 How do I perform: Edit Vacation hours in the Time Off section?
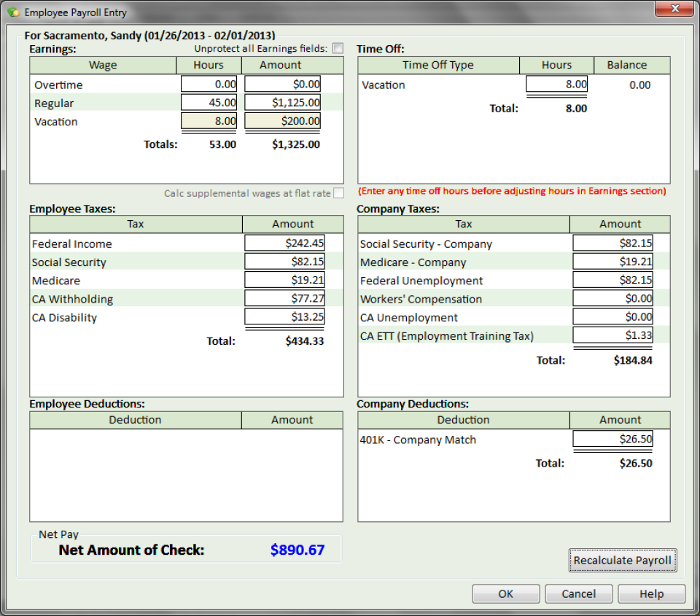[556, 85]
